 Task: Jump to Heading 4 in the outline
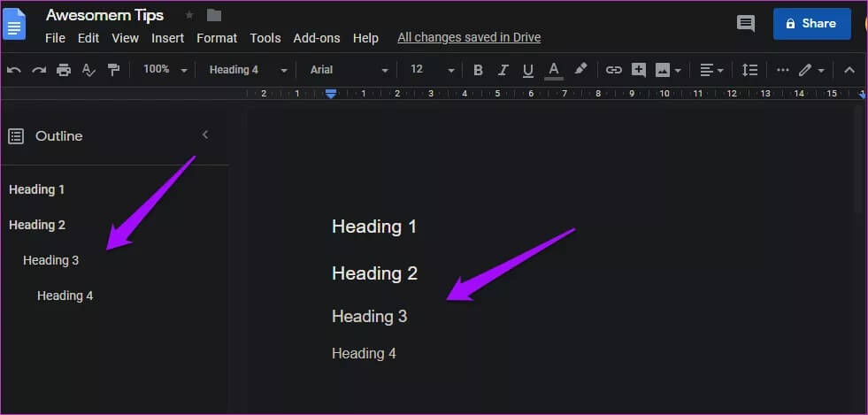[65, 296]
